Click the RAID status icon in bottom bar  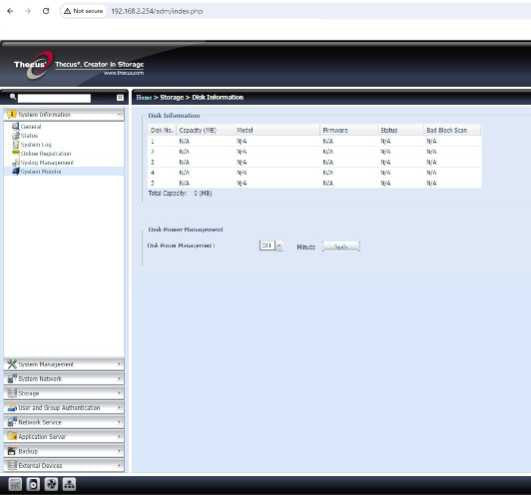tap(15, 484)
